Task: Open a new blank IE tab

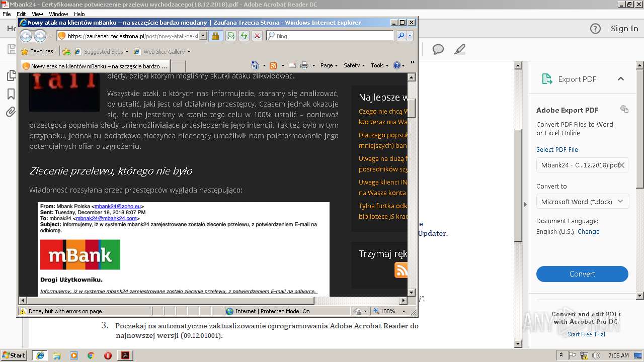Action: tap(179, 66)
